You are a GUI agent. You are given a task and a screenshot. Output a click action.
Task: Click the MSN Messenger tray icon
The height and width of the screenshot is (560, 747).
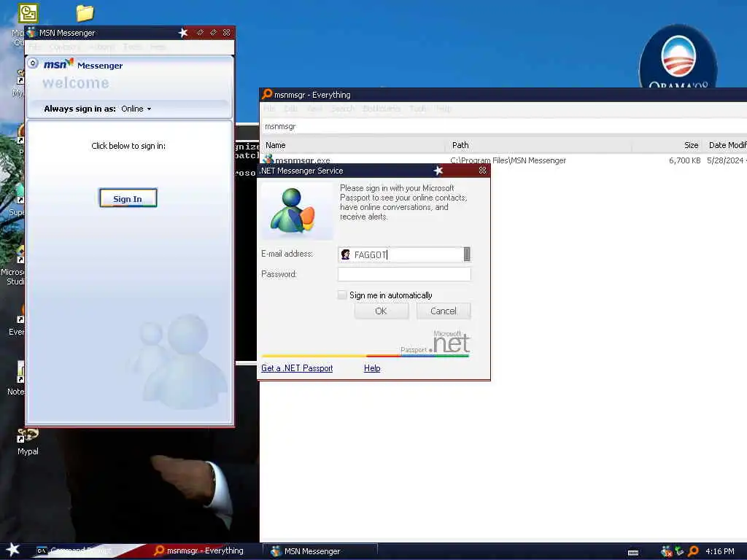(x=667, y=551)
